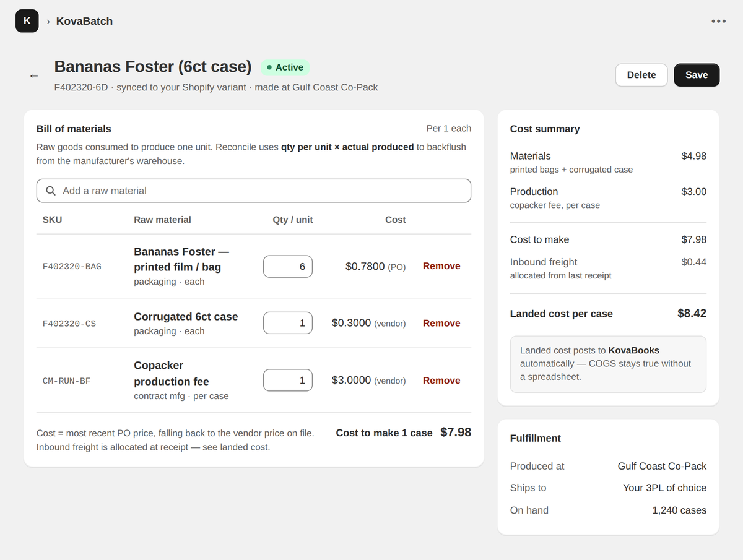Remove the Corrugated 6ct case row
743x560 pixels.
pyautogui.click(x=441, y=323)
